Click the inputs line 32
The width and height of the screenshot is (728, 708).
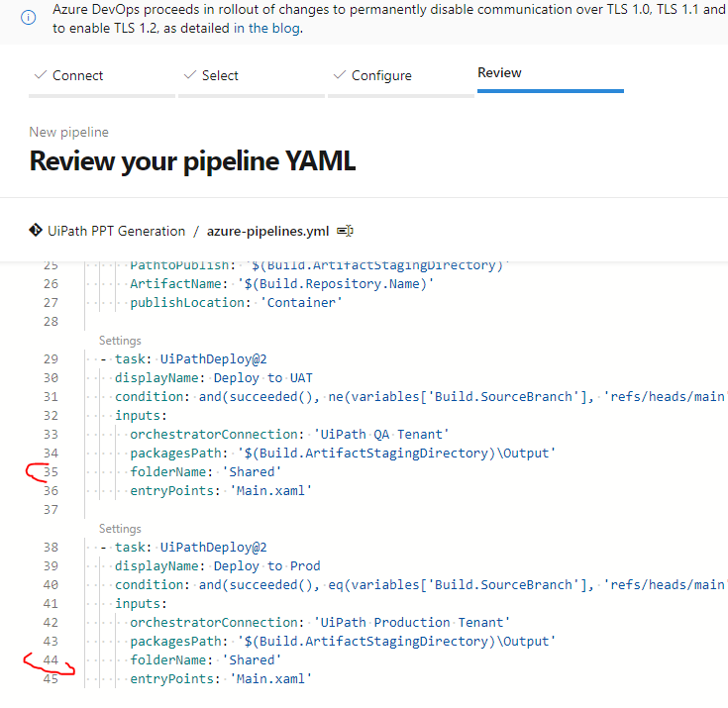pyautogui.click(x=141, y=416)
